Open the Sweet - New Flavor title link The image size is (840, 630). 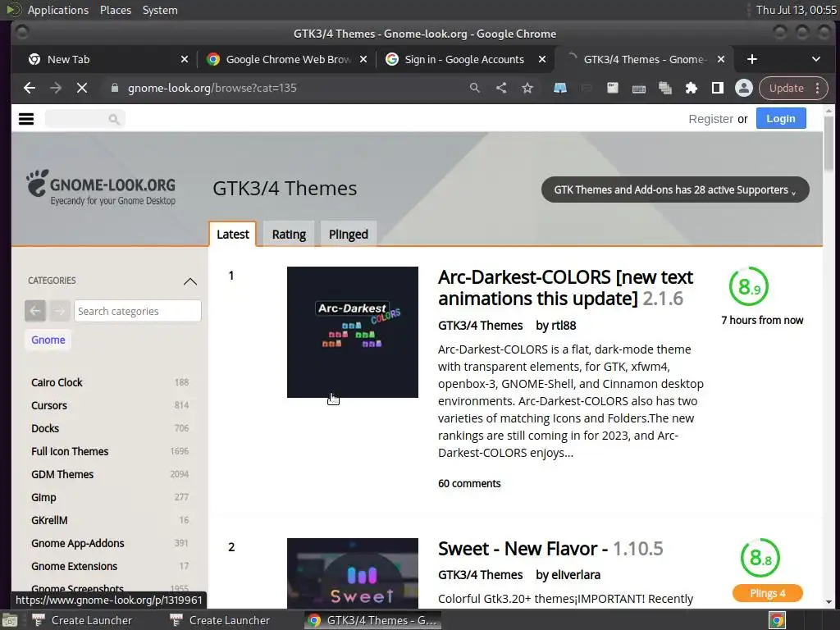click(x=550, y=549)
